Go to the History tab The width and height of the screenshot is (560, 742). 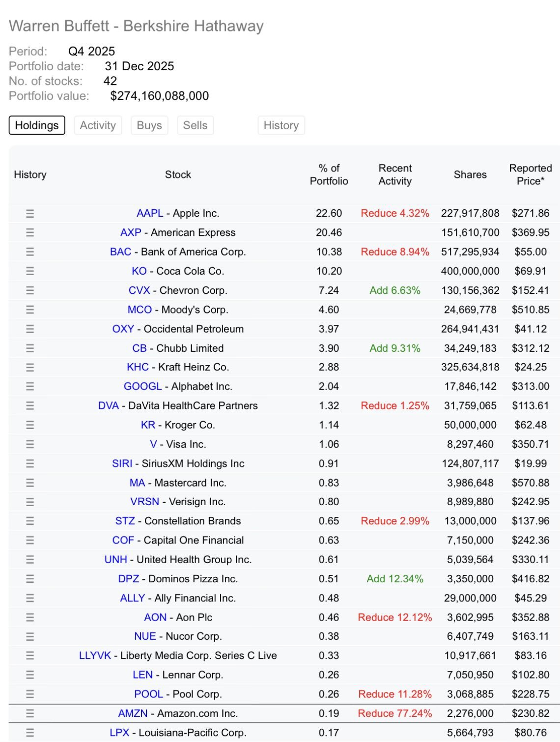[281, 125]
